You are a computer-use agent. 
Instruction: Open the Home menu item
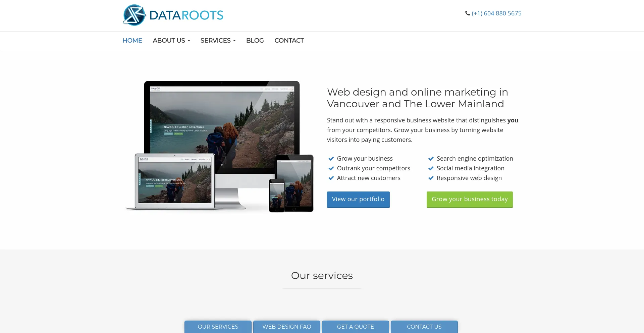click(132, 41)
